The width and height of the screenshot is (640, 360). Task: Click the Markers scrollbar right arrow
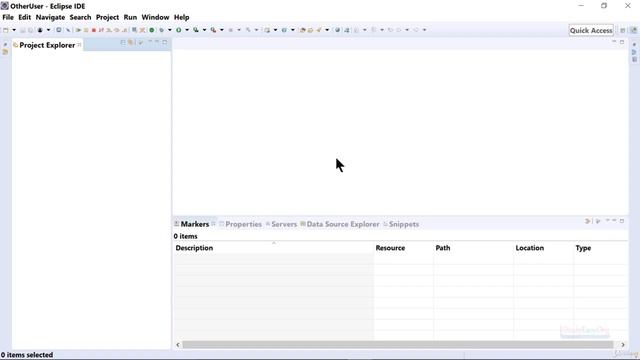(x=623, y=344)
